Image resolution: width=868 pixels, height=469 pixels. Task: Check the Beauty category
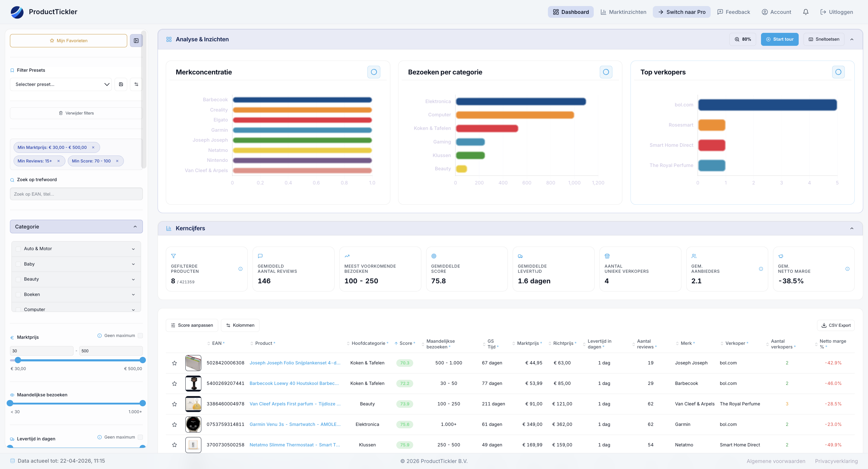pyautogui.click(x=18, y=279)
